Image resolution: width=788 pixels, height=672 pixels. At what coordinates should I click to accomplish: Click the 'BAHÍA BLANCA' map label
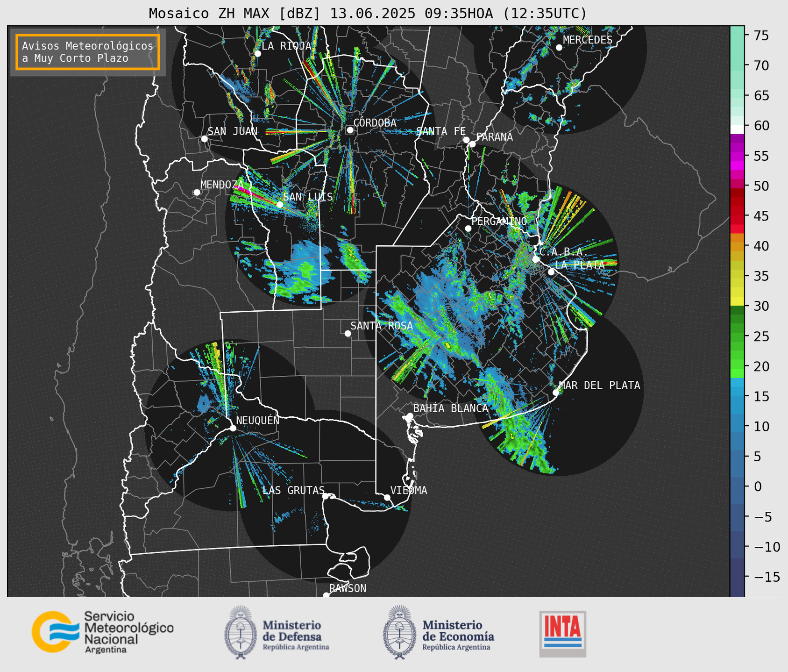click(451, 408)
